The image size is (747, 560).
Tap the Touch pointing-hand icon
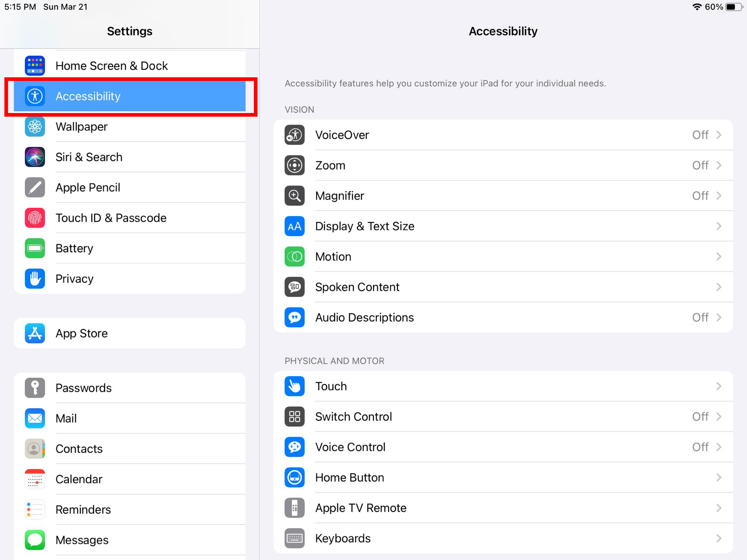(x=295, y=386)
